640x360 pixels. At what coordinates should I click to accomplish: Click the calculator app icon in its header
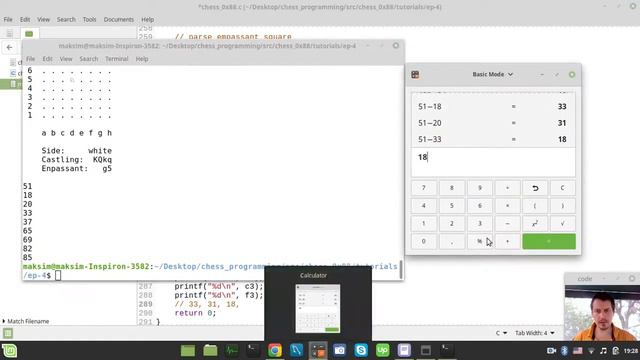(x=415, y=74)
